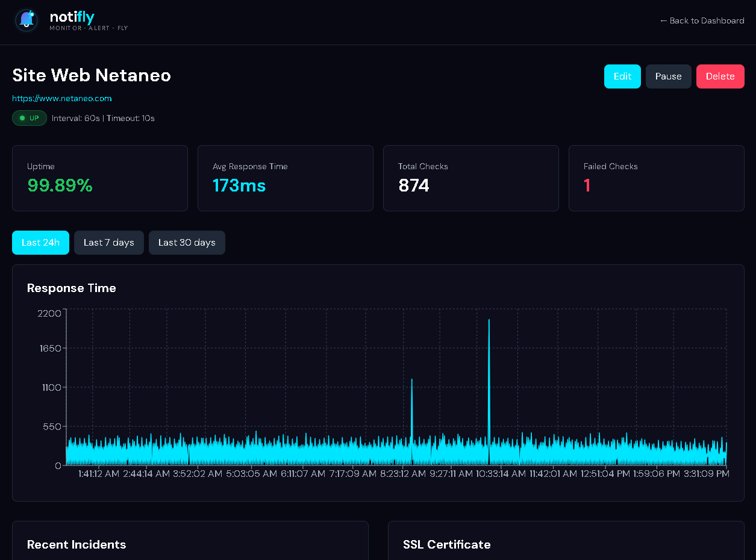The image size is (756, 560).
Task: Switch to the Last 30 days view
Action: [187, 242]
